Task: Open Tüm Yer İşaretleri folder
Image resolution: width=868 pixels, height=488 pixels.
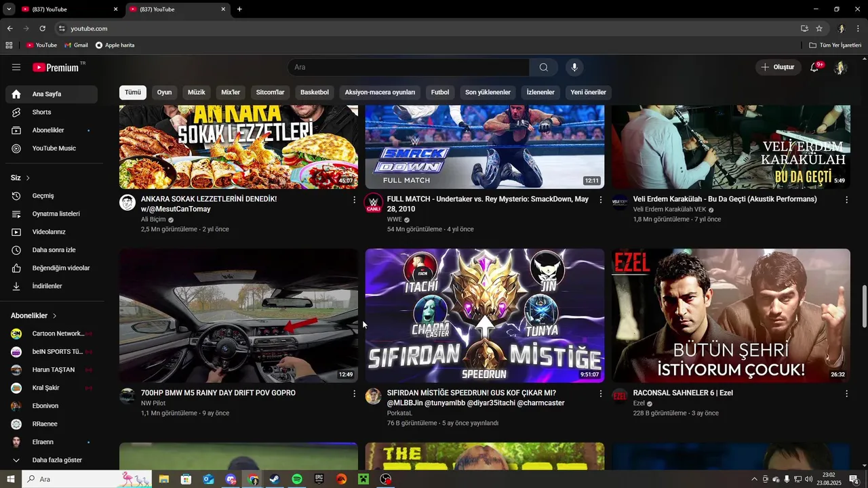Action: [x=835, y=45]
